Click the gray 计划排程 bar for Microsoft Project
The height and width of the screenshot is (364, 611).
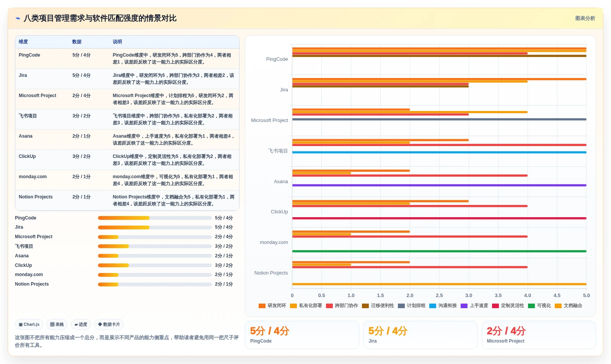439,119
